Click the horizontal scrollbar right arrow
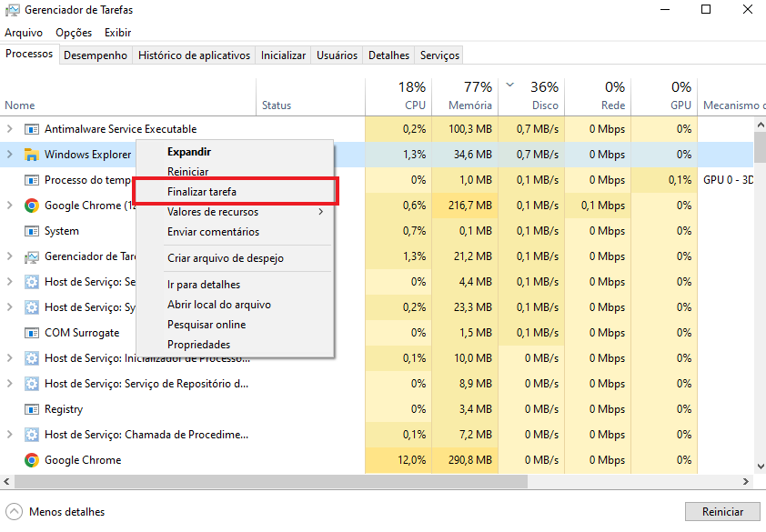This screenshot has height=532, width=766. pyautogui.click(x=746, y=482)
